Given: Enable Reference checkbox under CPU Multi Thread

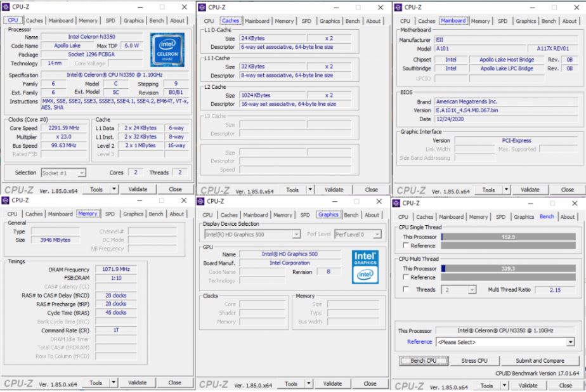Looking at the screenshot, I should (x=406, y=277).
